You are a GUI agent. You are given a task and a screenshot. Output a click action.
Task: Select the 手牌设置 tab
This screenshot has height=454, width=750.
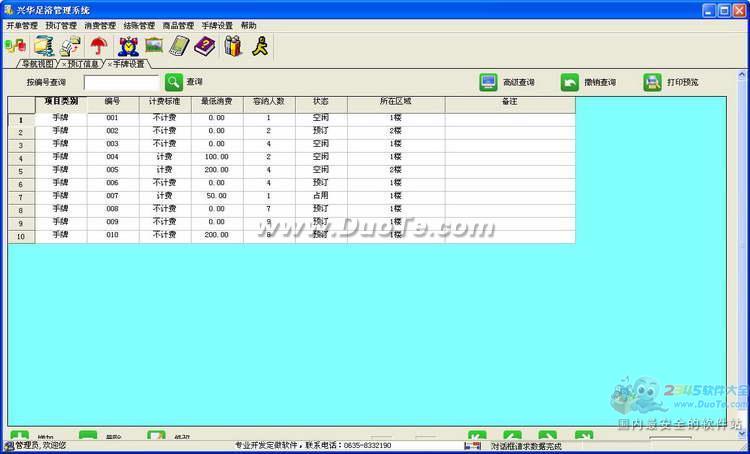point(128,63)
